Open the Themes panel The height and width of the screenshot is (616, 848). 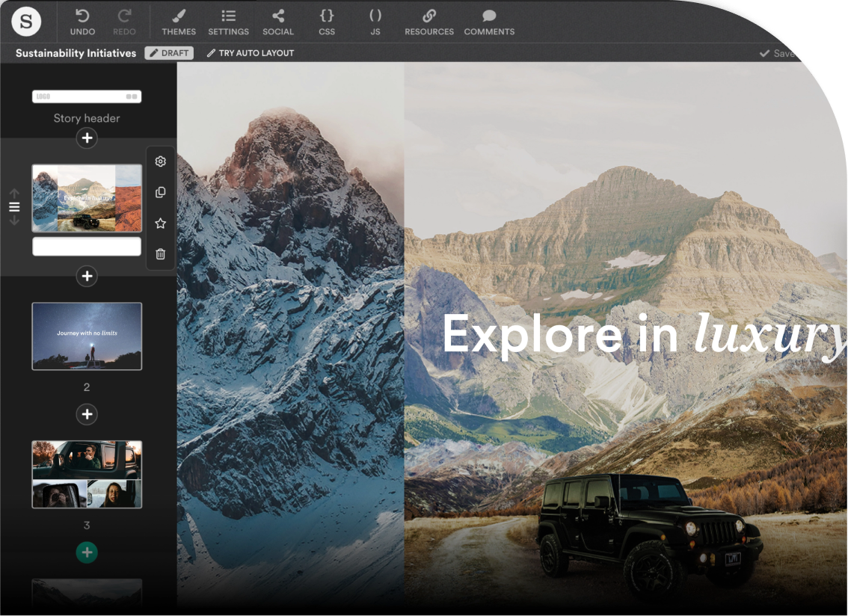click(179, 21)
